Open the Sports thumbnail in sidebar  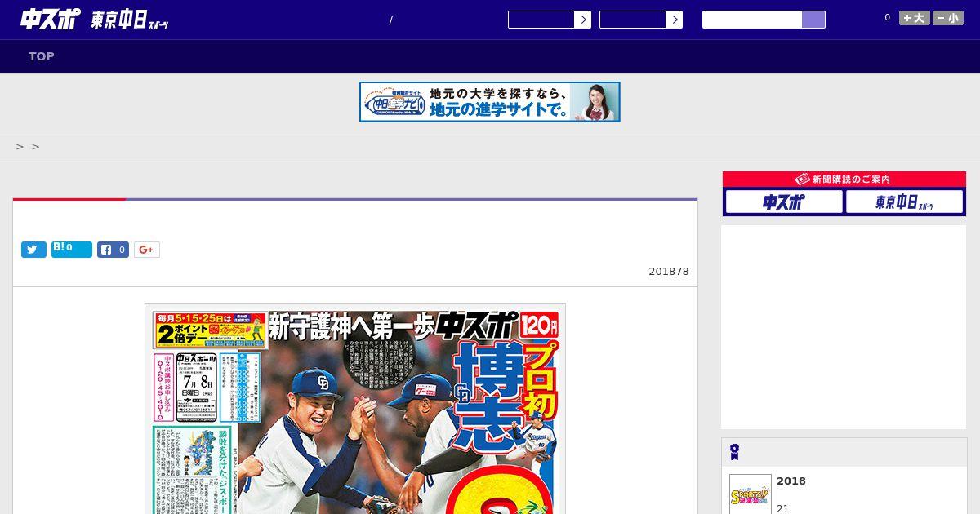751,494
